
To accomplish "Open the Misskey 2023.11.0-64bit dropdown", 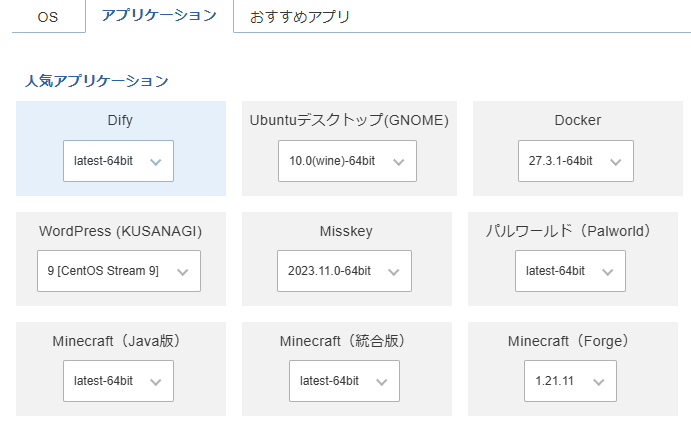I will point(344,271).
